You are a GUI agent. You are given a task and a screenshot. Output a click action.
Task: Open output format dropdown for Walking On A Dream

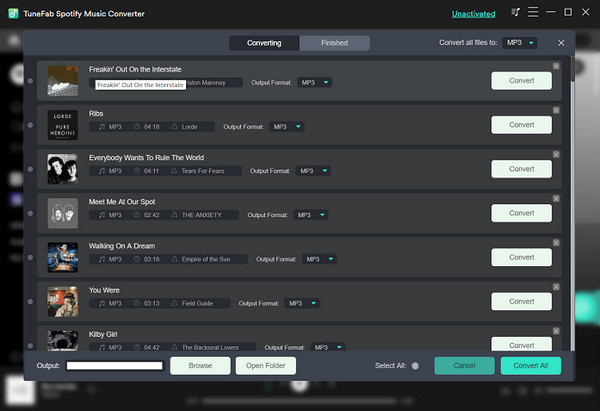pos(319,259)
